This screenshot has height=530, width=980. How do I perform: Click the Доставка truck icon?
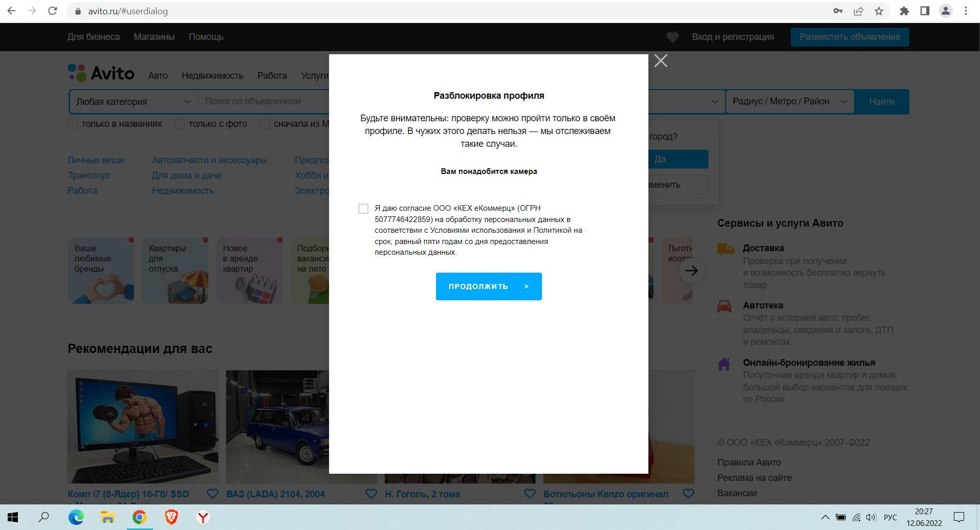[726, 249]
